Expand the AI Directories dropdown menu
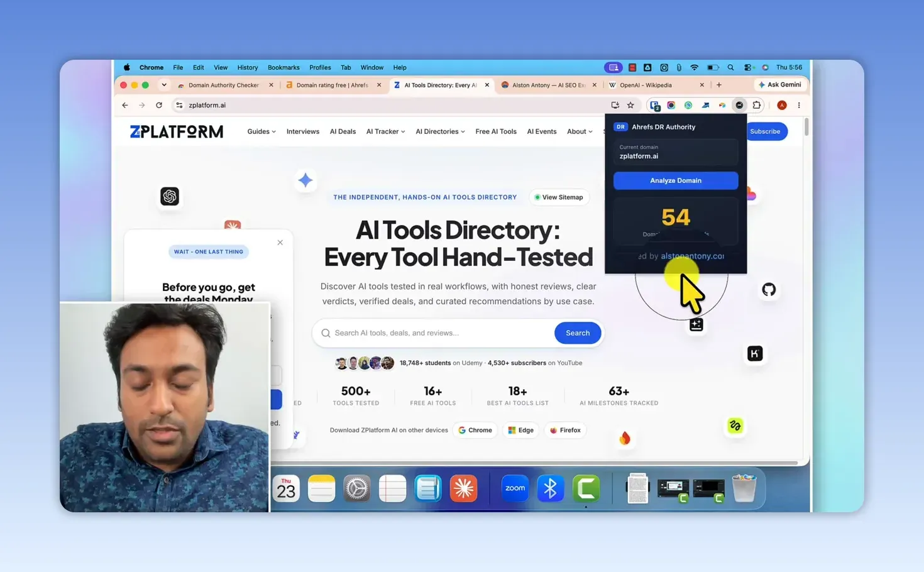The image size is (924, 572). point(440,131)
